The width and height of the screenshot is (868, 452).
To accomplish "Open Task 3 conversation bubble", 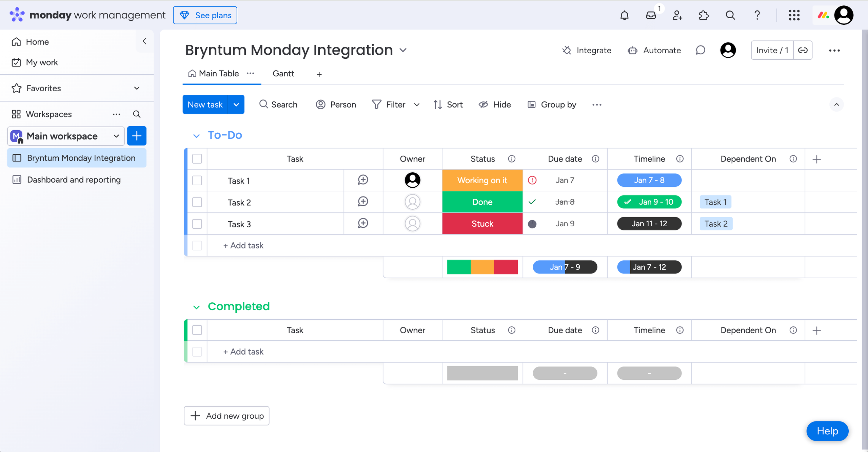I will click(363, 223).
